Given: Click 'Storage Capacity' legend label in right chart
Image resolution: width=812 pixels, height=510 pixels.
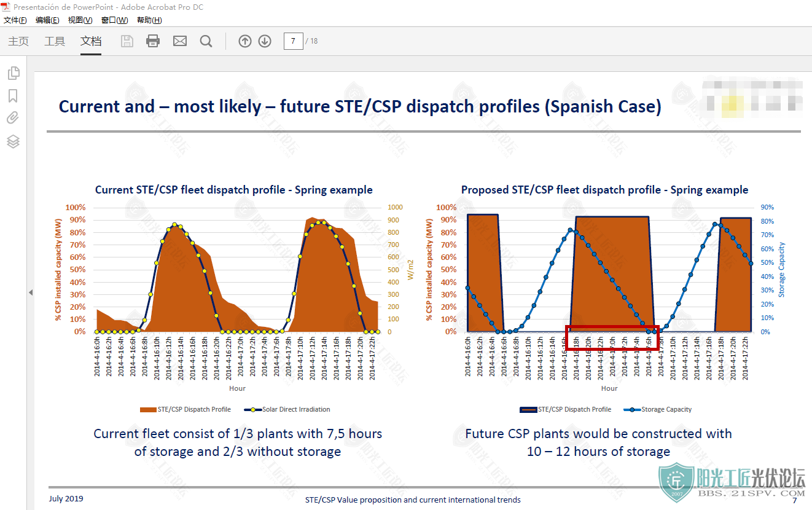Looking at the screenshot, I should pos(666,409).
